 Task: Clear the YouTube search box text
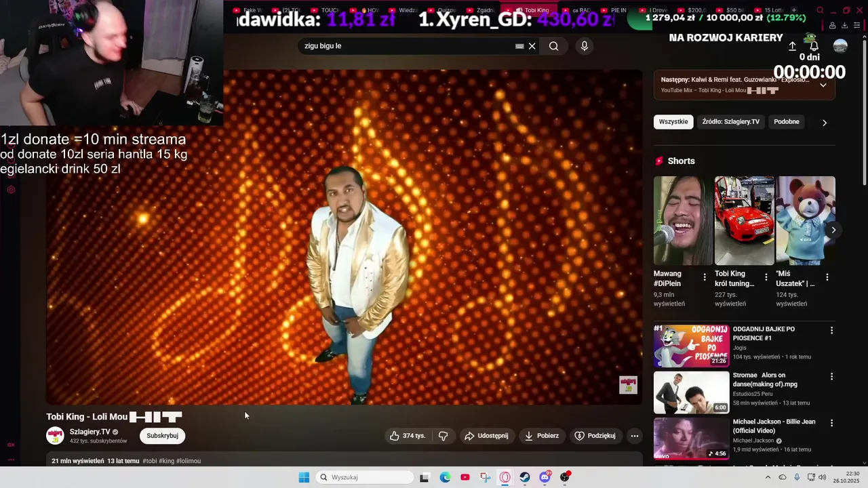(532, 46)
